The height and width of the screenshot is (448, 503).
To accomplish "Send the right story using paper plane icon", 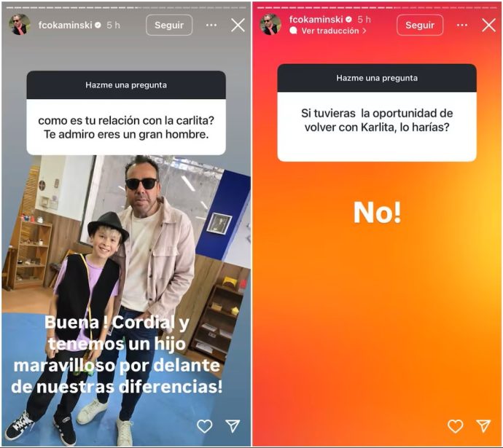I will click(483, 425).
